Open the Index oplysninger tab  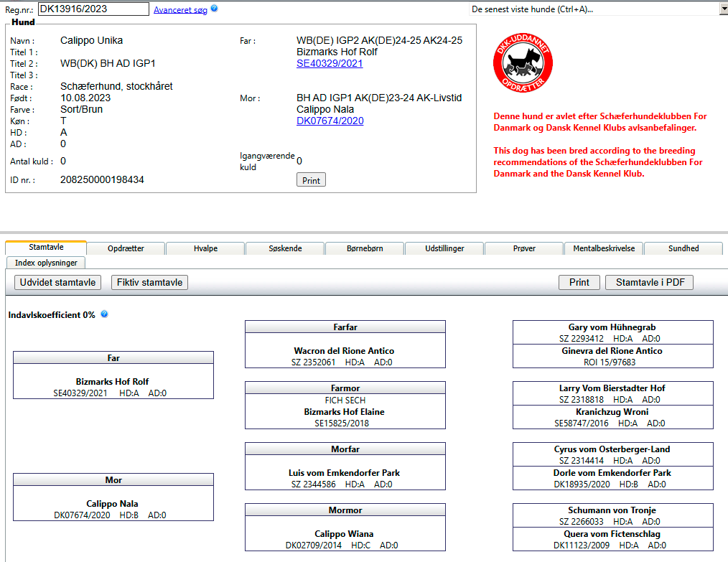click(x=46, y=263)
